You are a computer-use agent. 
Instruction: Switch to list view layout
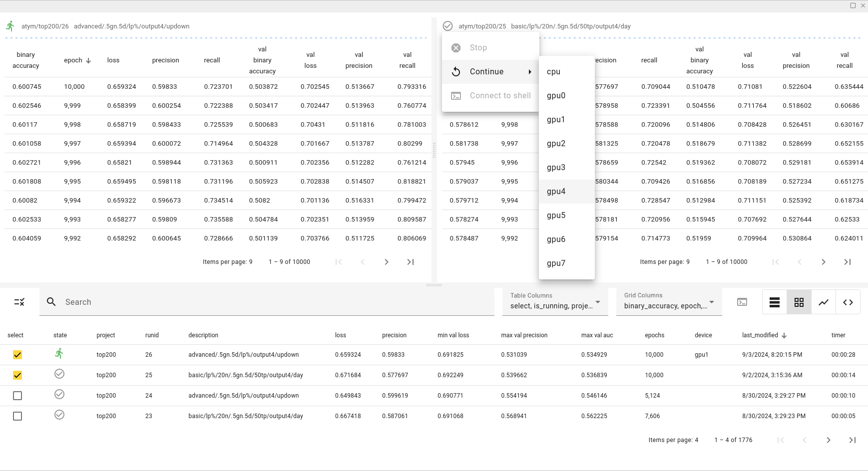[775, 302]
